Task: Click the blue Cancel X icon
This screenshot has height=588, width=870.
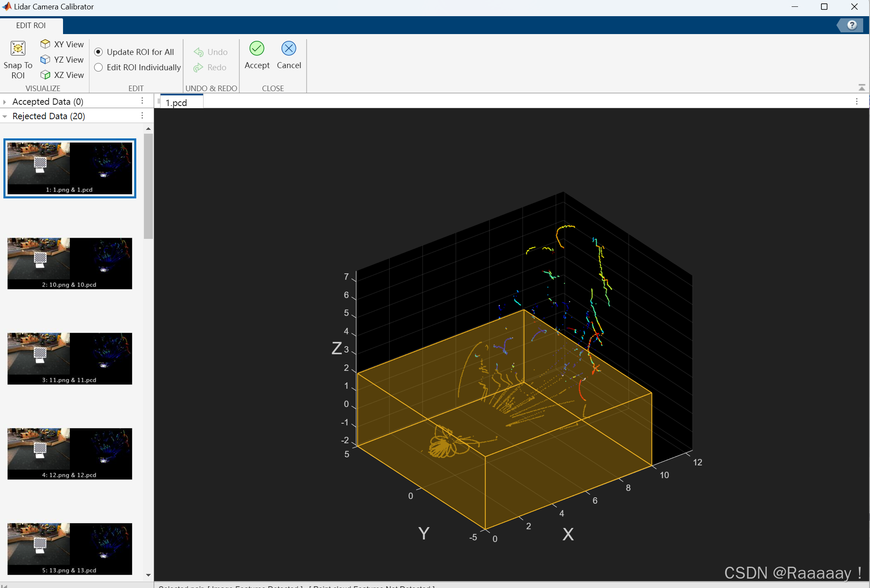Action: (x=289, y=49)
